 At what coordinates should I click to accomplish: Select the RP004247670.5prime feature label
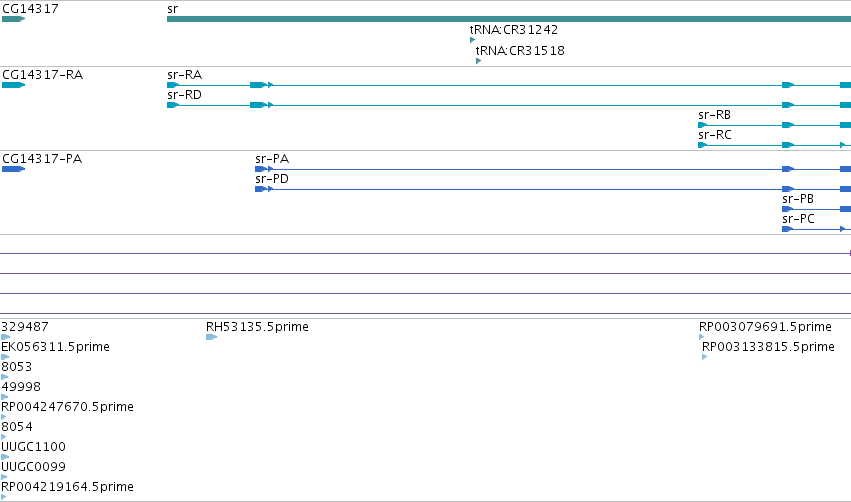click(x=67, y=406)
